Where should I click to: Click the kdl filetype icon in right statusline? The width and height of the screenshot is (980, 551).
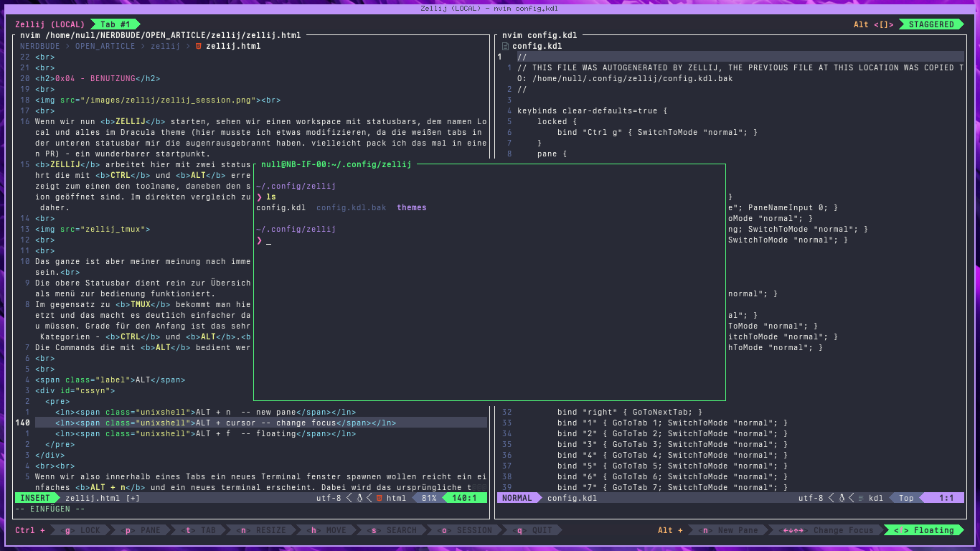pos(861,498)
